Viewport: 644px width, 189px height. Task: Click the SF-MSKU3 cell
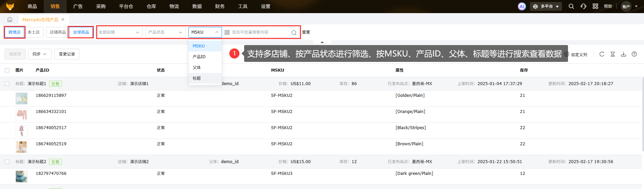[x=282, y=174]
